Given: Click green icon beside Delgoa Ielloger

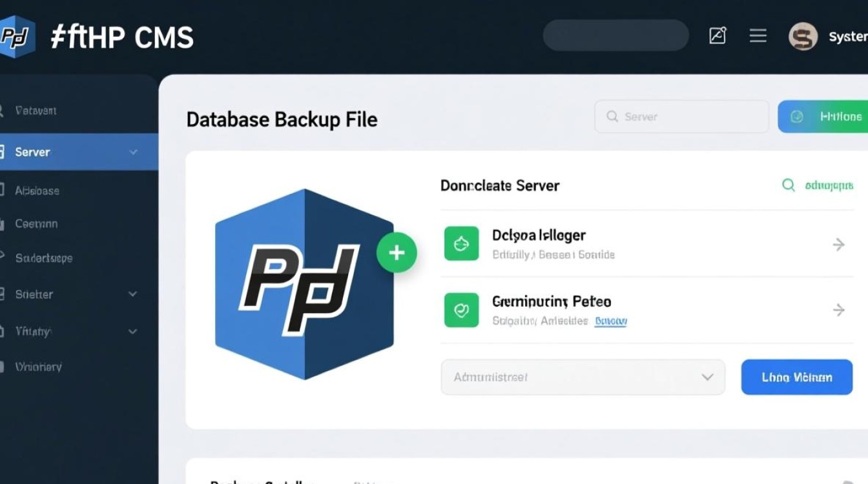Looking at the screenshot, I should coord(461,244).
